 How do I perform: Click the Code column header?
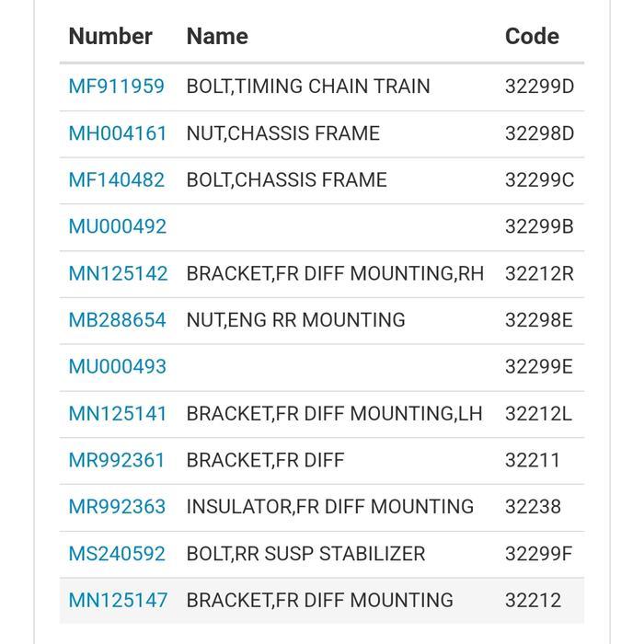[533, 36]
